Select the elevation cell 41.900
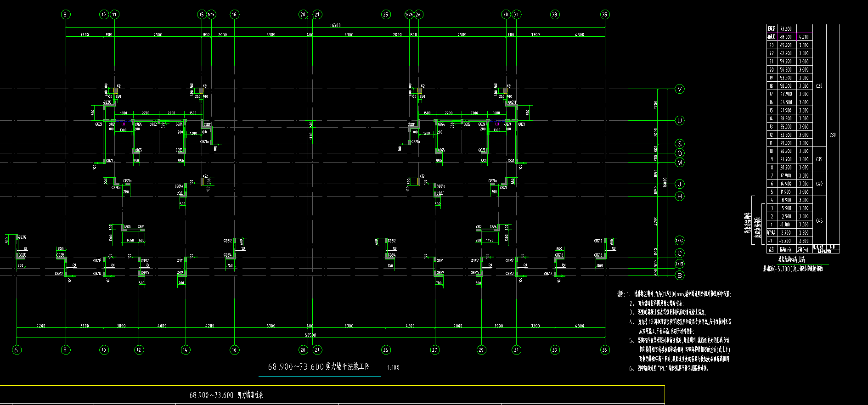868x405 pixels. 786,110
